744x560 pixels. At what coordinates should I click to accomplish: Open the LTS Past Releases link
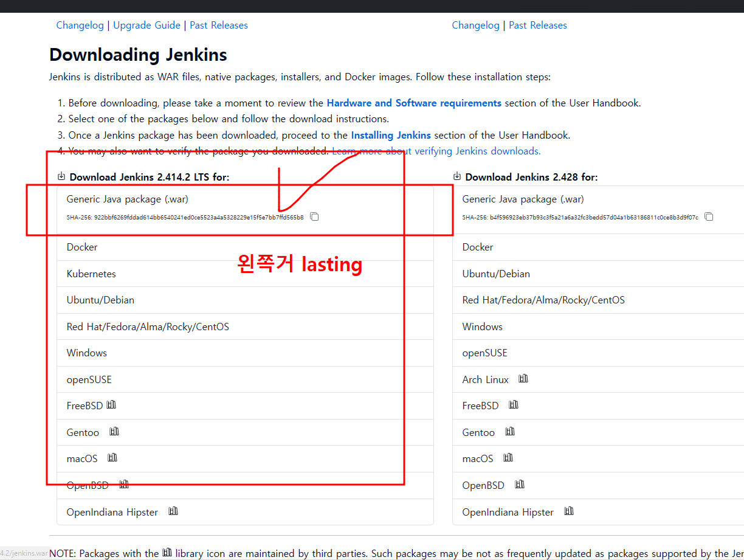(219, 26)
